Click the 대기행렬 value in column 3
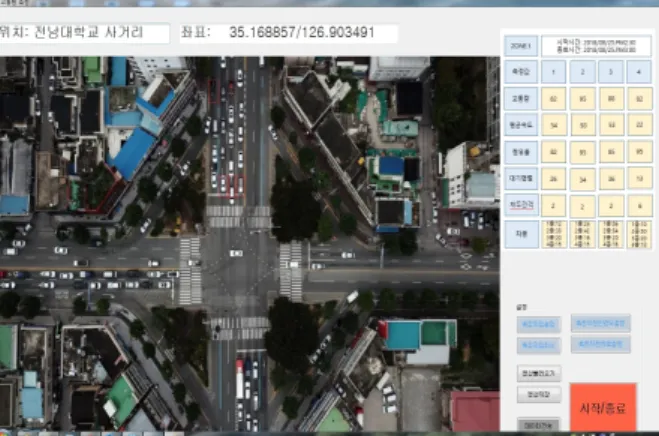The width and height of the screenshot is (659, 436). (611, 179)
